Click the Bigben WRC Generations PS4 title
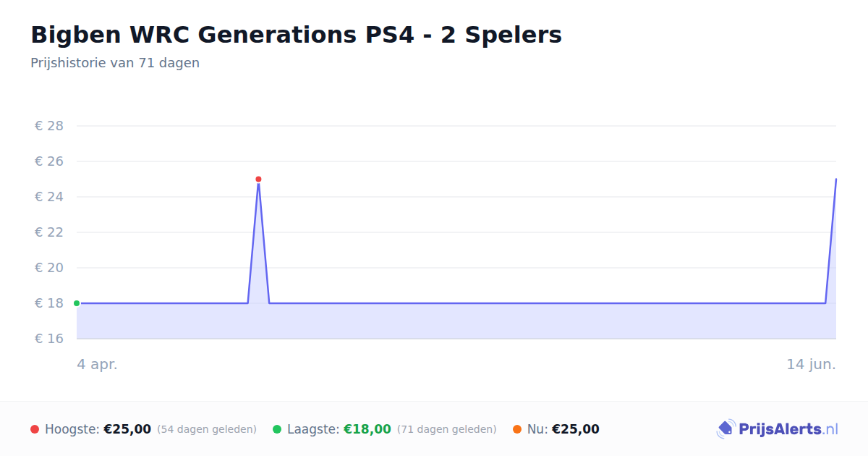868x456 pixels. pos(297,34)
